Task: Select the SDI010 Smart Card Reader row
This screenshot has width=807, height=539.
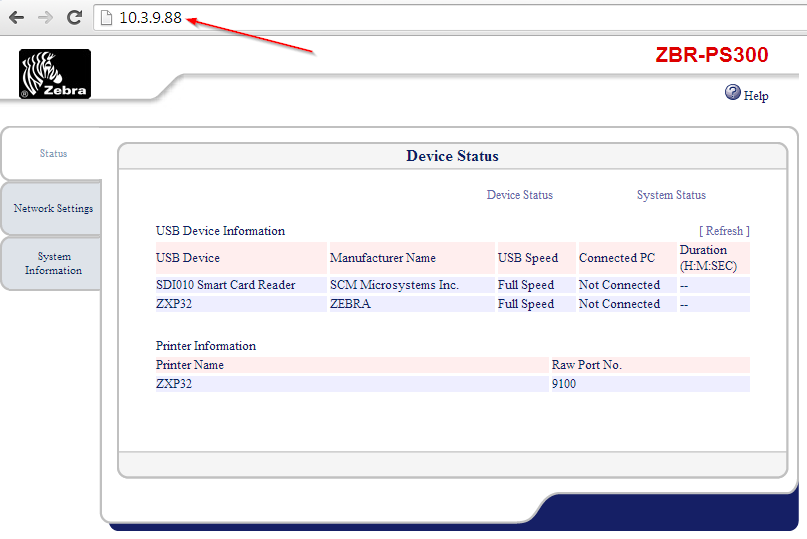Action: coord(225,285)
